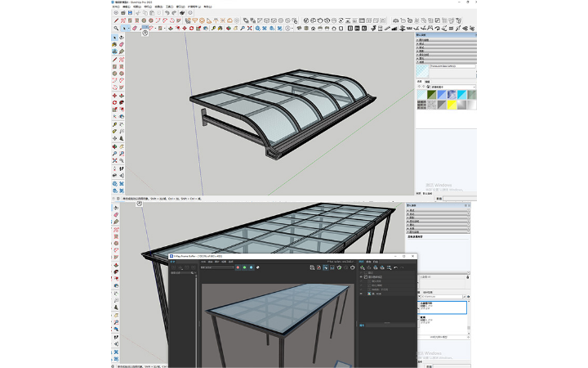Save the model with the blue floppy icon
588x368 pixels.
point(130,13)
